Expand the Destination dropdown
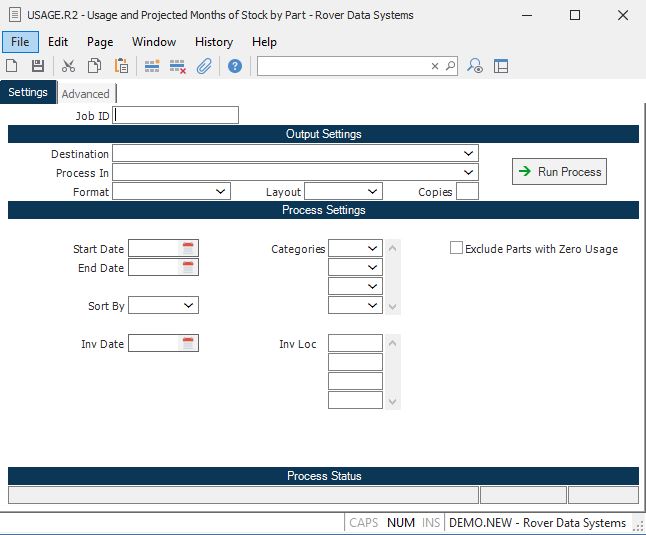This screenshot has height=535, width=646. click(469, 154)
